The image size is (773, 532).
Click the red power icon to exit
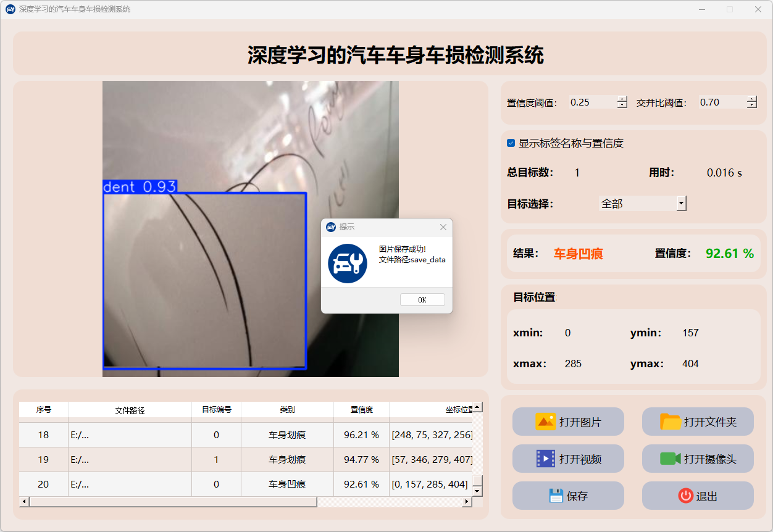coord(685,496)
